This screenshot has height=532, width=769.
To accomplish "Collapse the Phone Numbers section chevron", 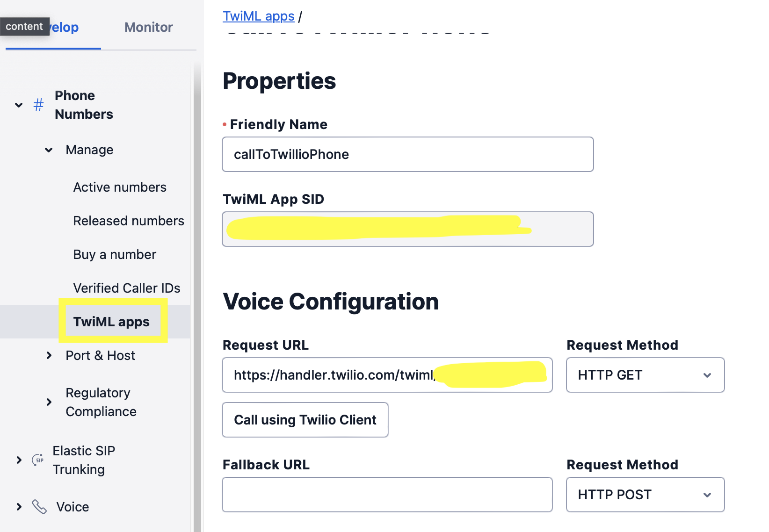I will [x=18, y=105].
